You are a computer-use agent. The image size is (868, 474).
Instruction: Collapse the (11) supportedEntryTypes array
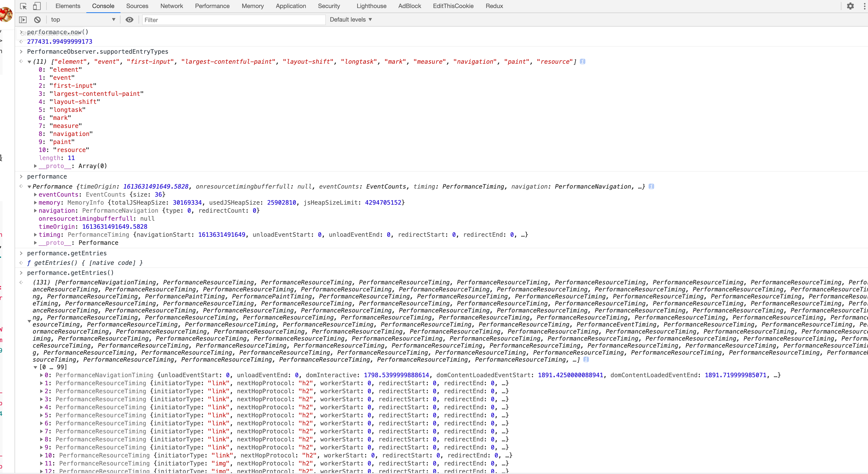pyautogui.click(x=29, y=62)
